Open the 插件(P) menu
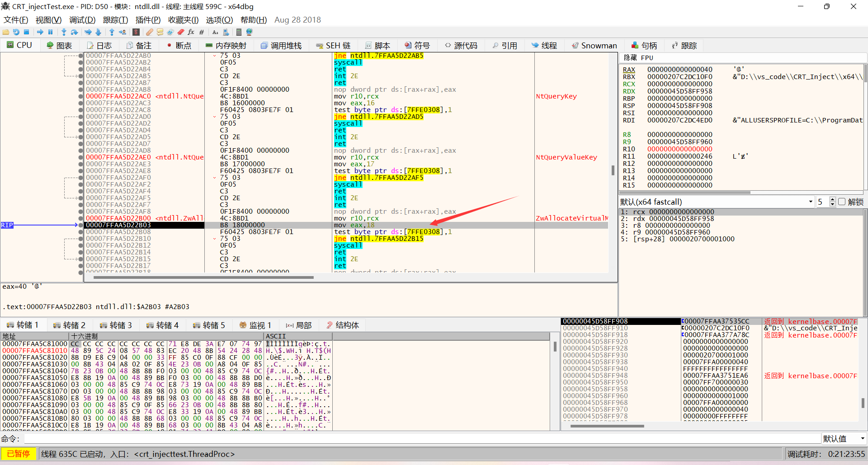Screen dimensions: 868x465 click(x=148, y=20)
